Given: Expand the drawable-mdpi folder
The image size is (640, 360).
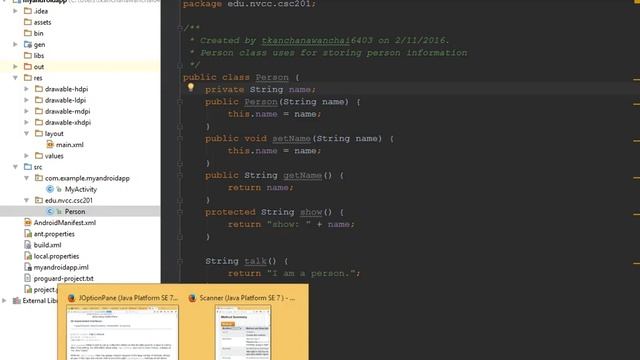Looking at the screenshot, I should pyautogui.click(x=27, y=111).
